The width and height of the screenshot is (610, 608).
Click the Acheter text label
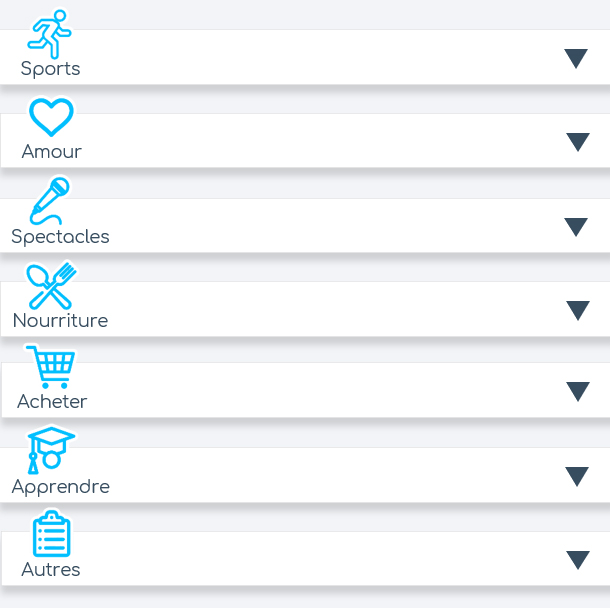pos(52,402)
